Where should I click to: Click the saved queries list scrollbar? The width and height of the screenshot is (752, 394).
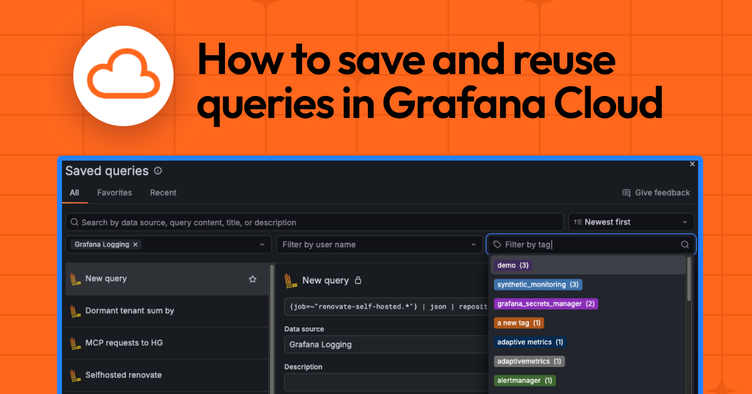[x=272, y=328]
